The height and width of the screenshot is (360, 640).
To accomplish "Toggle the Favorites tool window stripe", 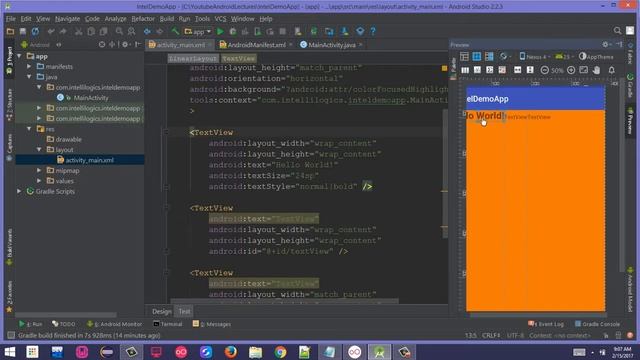I will [9, 296].
